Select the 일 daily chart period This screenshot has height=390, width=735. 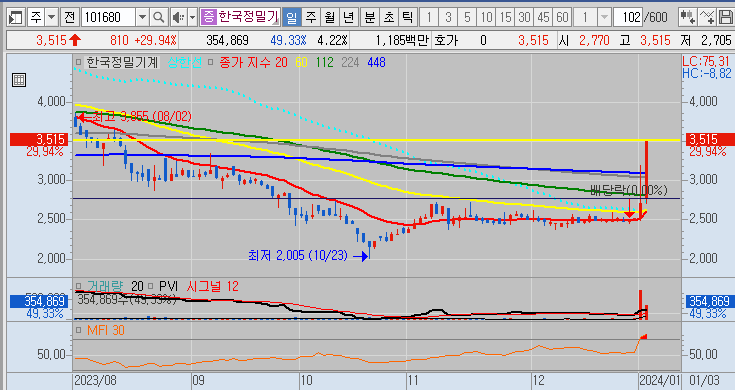[292, 18]
